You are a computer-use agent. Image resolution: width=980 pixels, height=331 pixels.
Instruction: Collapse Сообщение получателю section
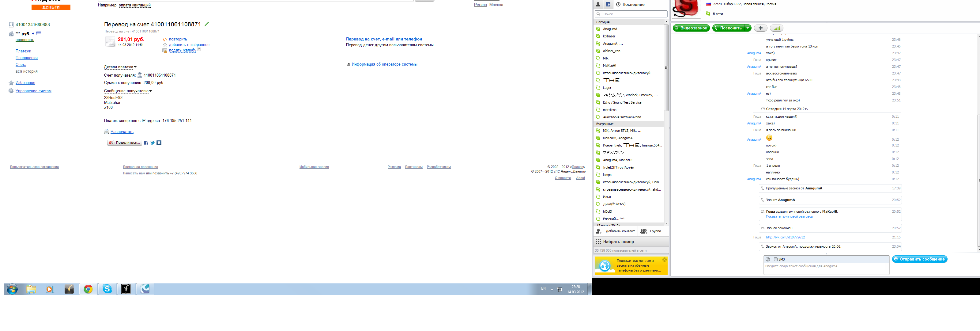(127, 91)
